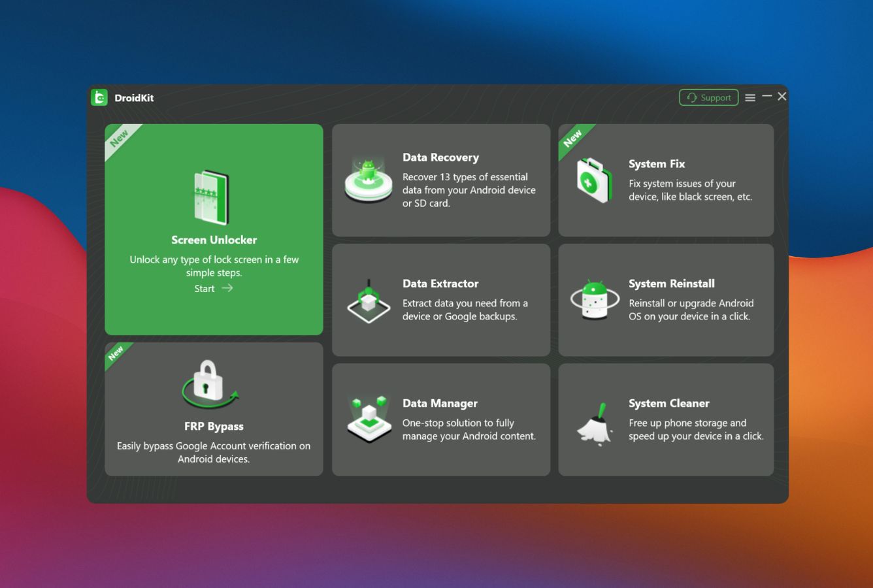Click the DroidKit logo icon
Viewport: 873px width, 588px height.
(x=99, y=97)
